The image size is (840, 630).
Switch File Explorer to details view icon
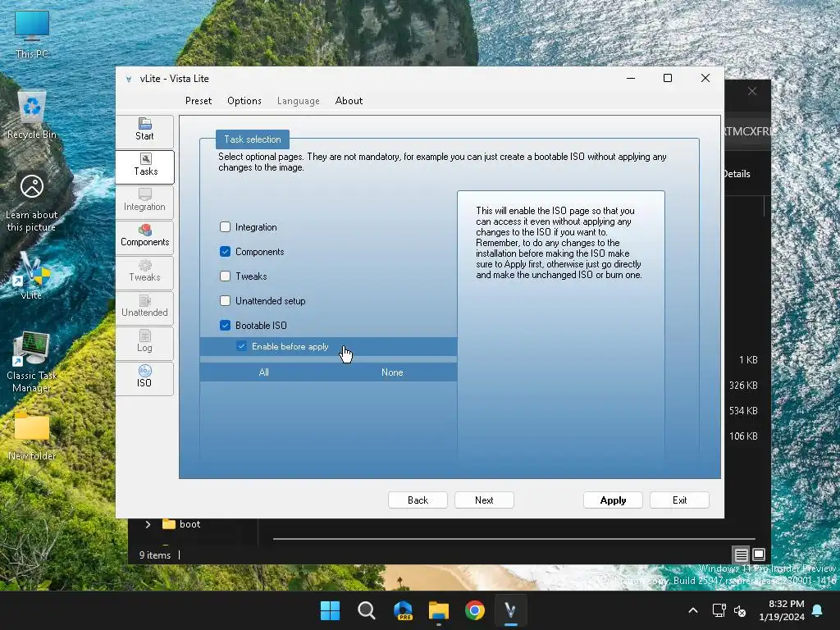pyautogui.click(x=741, y=555)
